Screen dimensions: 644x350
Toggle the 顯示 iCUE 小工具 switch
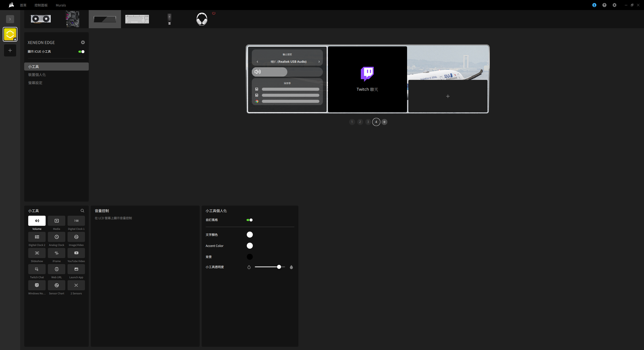tap(81, 52)
